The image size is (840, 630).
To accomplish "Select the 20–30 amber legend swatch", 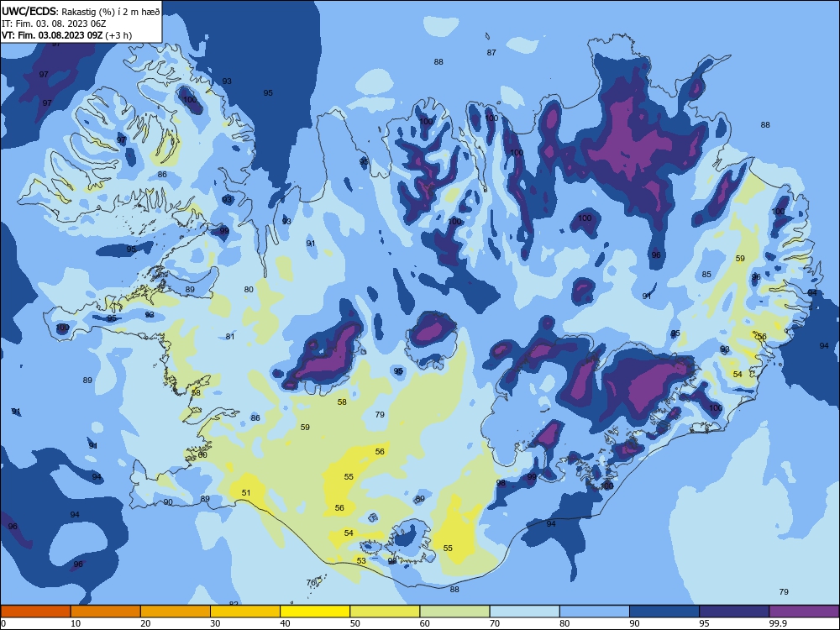I will [176, 612].
